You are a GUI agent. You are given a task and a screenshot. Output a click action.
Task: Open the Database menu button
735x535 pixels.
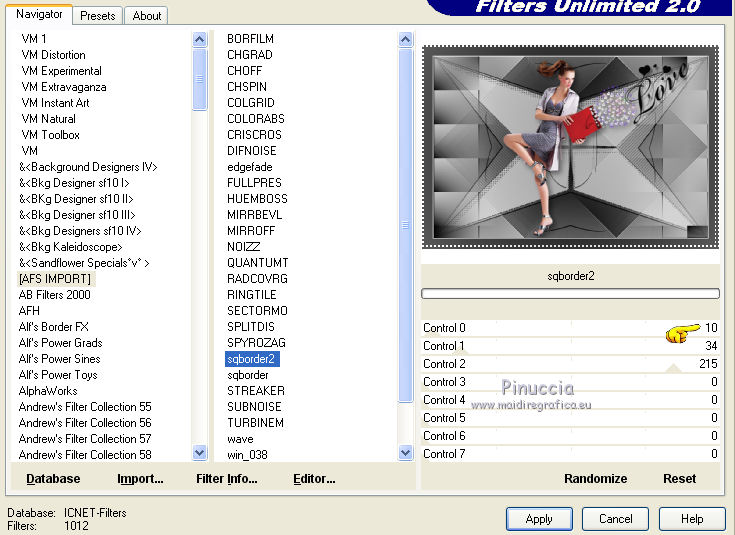pos(53,478)
